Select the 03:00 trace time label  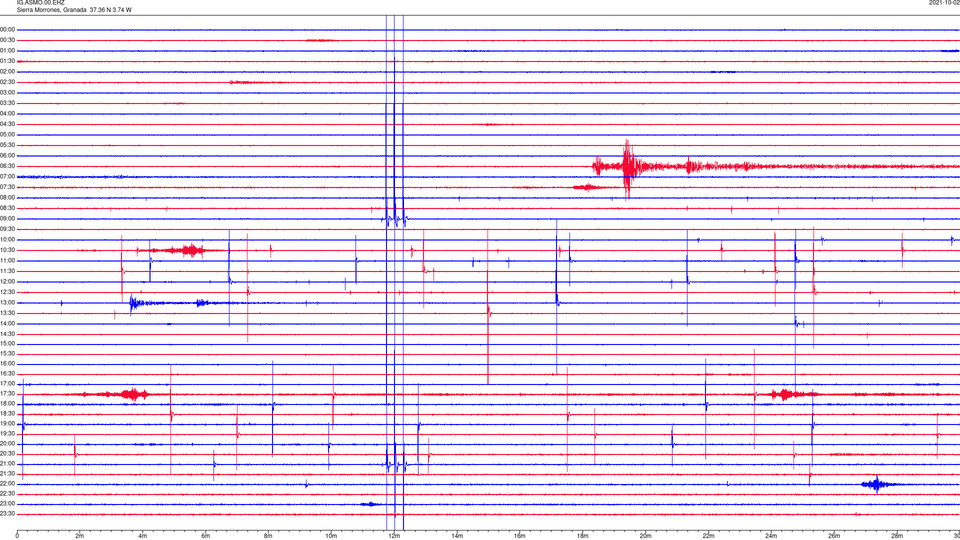click(8, 92)
